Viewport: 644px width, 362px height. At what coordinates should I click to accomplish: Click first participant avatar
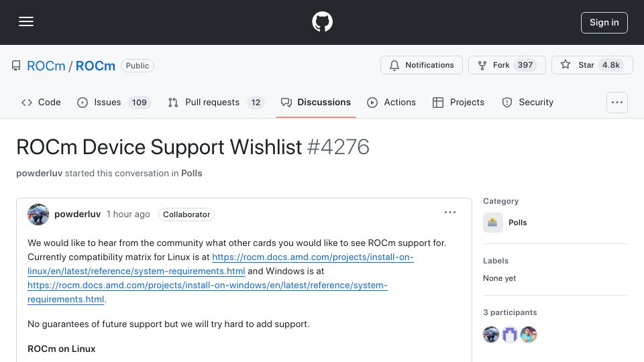[491, 335]
